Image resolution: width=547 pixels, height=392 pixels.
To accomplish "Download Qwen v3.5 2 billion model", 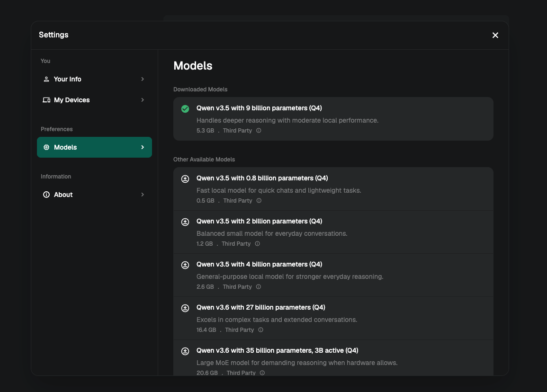I will pos(185,222).
